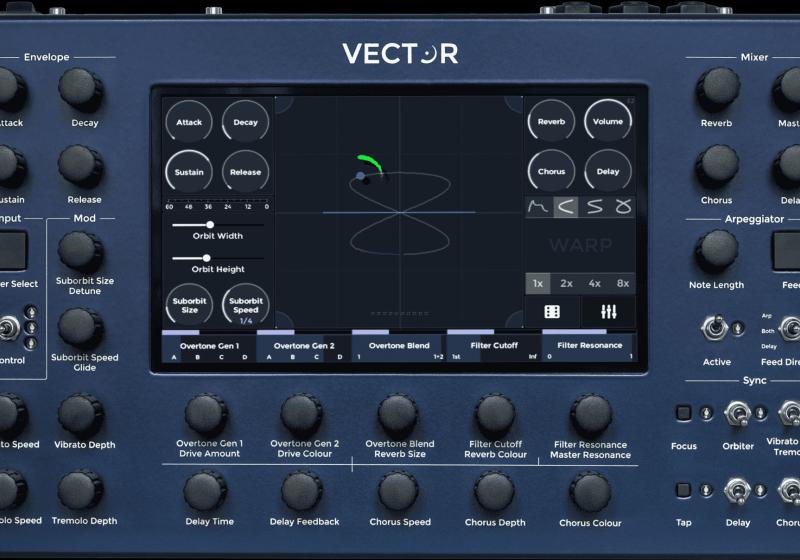This screenshot has height=560, width=800.
Task: Click the Overtone Gen 1 Drive Amount knob
Action: 206,415
